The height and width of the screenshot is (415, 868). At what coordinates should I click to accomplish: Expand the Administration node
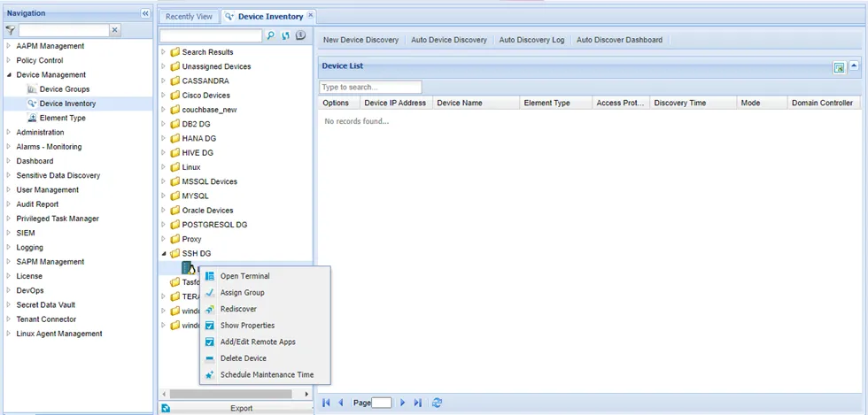tap(9, 132)
